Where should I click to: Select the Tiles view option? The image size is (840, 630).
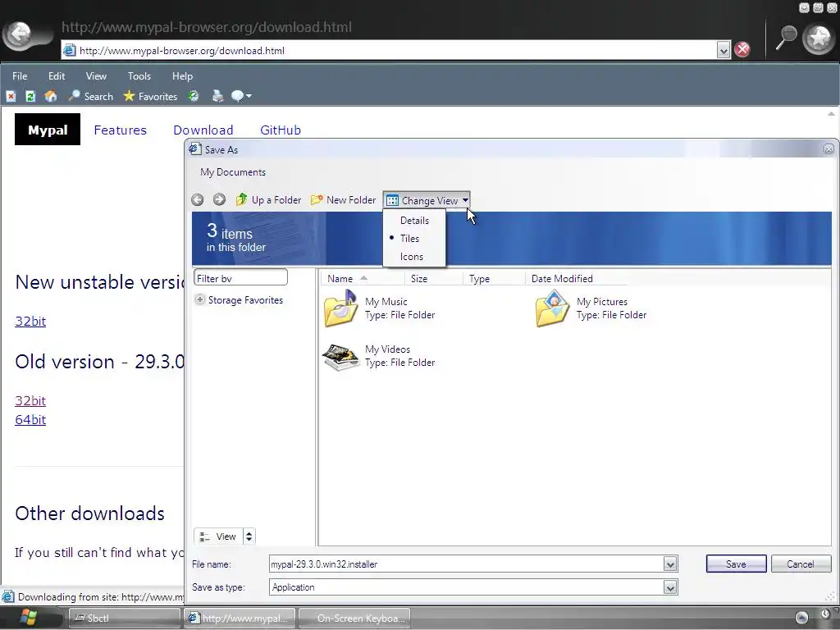pyautogui.click(x=414, y=239)
